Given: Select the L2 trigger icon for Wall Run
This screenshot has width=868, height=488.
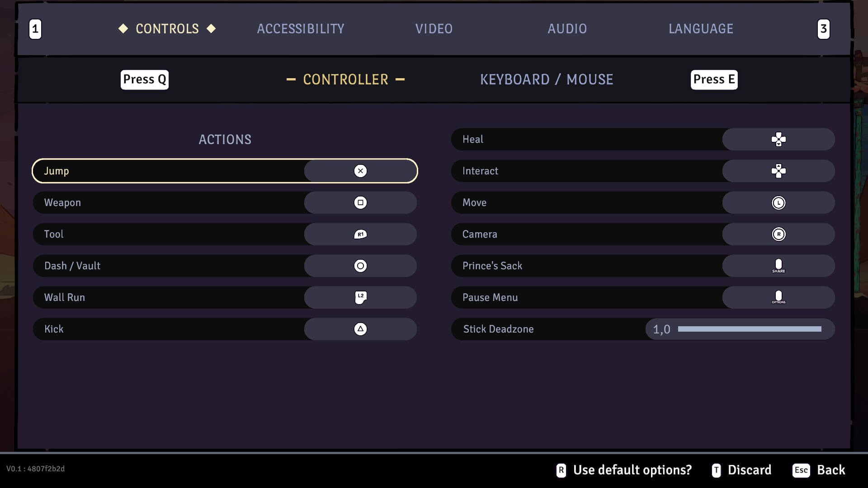Looking at the screenshot, I should click(x=360, y=297).
